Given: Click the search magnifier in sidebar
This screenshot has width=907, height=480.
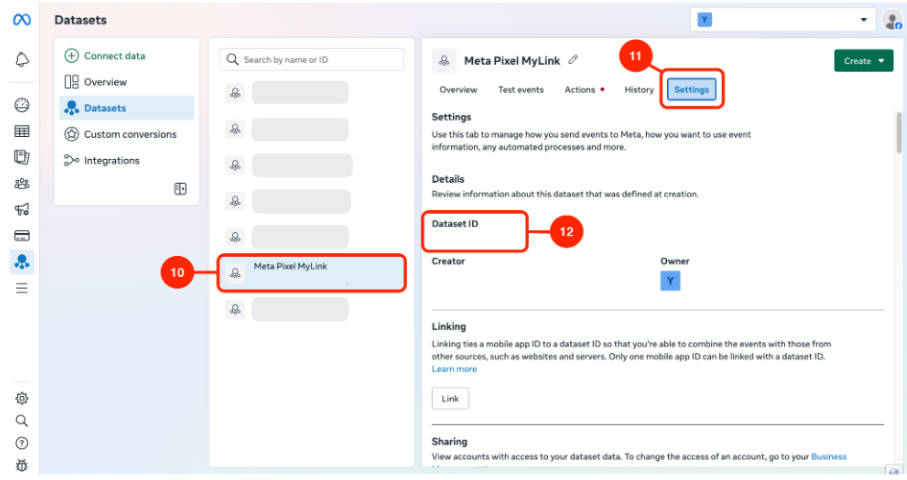Looking at the screenshot, I should point(21,420).
